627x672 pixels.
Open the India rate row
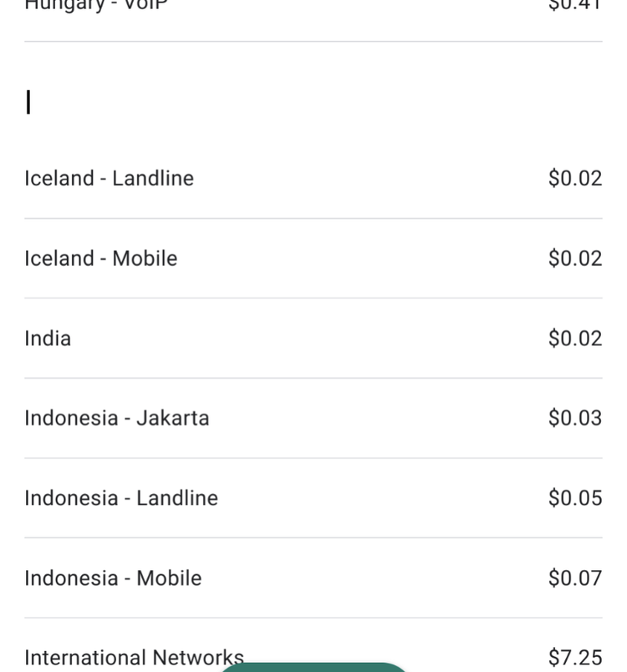[x=313, y=339]
